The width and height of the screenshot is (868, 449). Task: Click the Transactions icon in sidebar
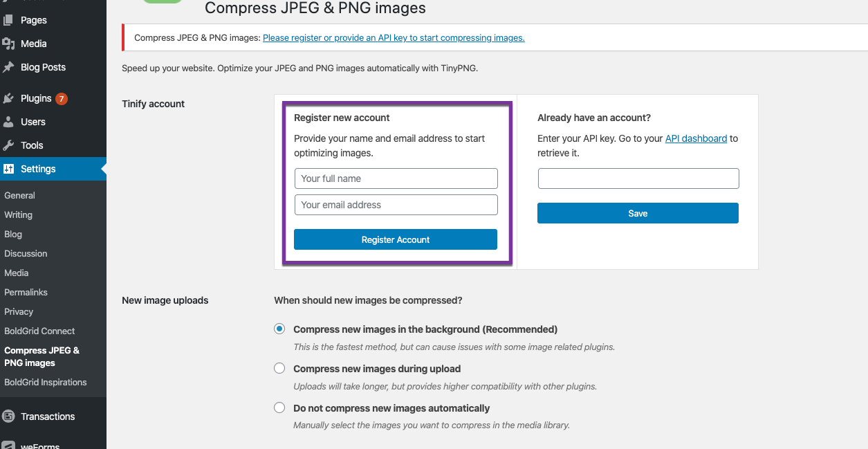8,416
